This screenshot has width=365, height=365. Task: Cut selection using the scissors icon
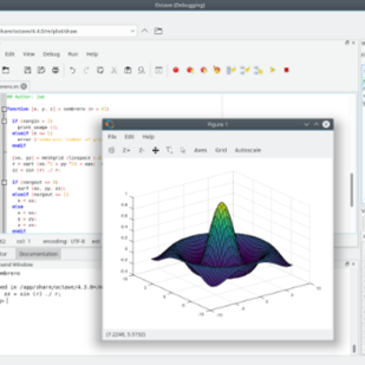point(114,70)
